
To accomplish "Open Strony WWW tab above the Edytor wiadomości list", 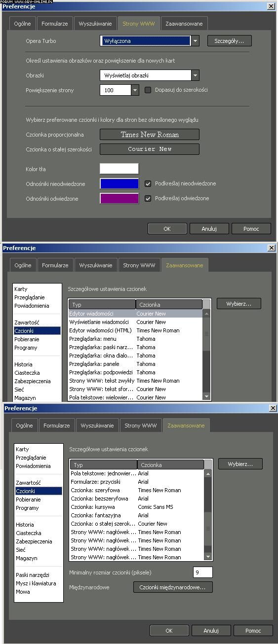I will tap(139, 265).
